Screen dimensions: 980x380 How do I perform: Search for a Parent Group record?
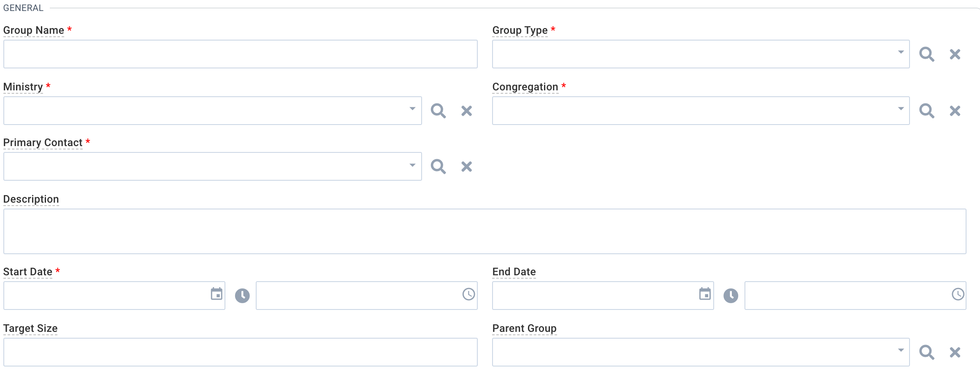(x=927, y=352)
